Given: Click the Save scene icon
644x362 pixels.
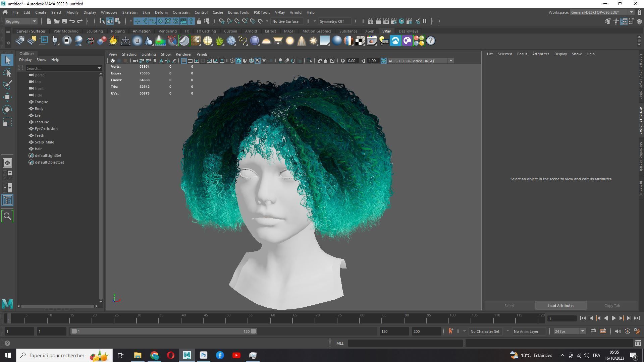Looking at the screenshot, I should tap(64, 21).
